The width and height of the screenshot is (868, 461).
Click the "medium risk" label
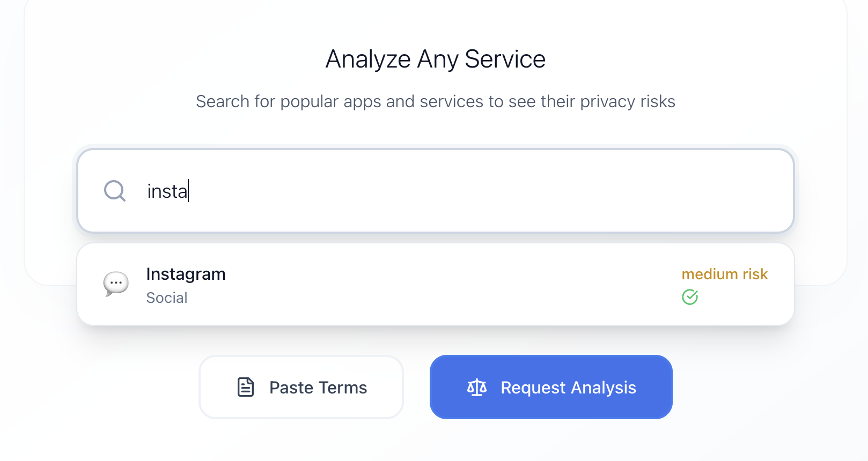pos(724,274)
